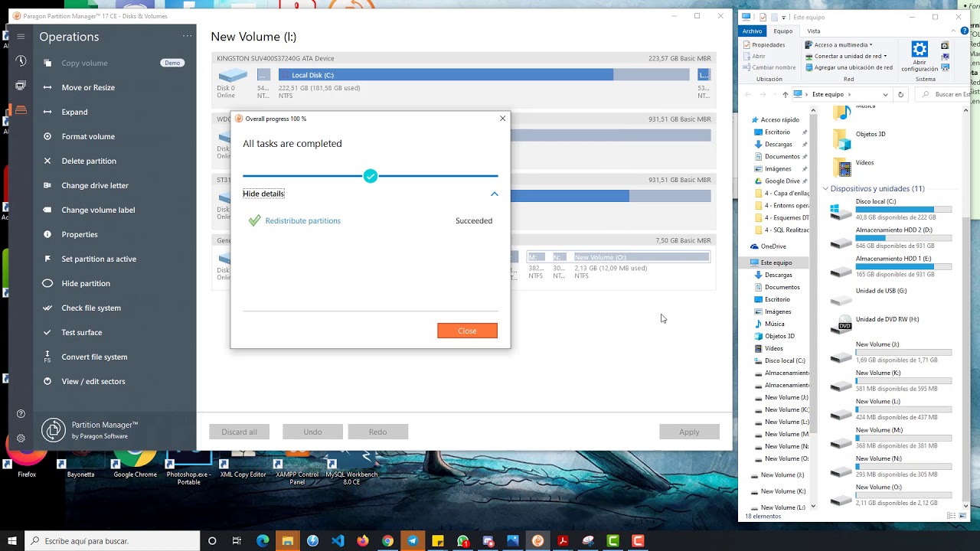Click the Redo button
Screen dimensions: 980x551
[377, 432]
